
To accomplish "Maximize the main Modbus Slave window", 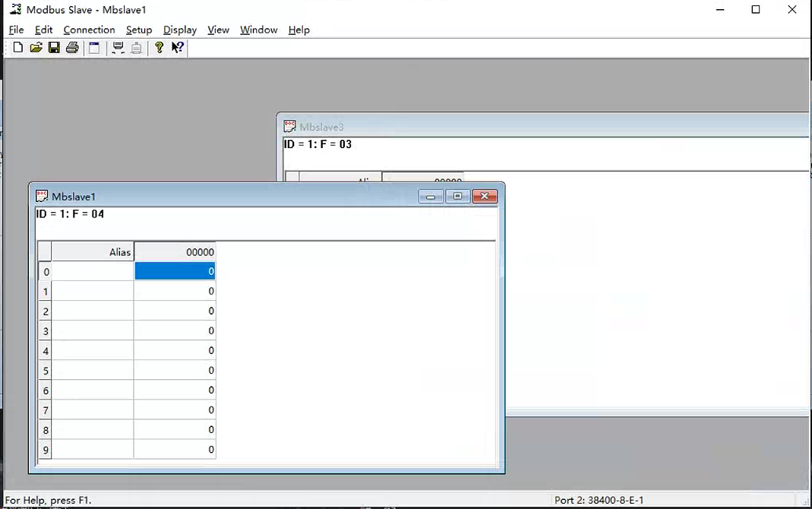I will click(x=756, y=9).
